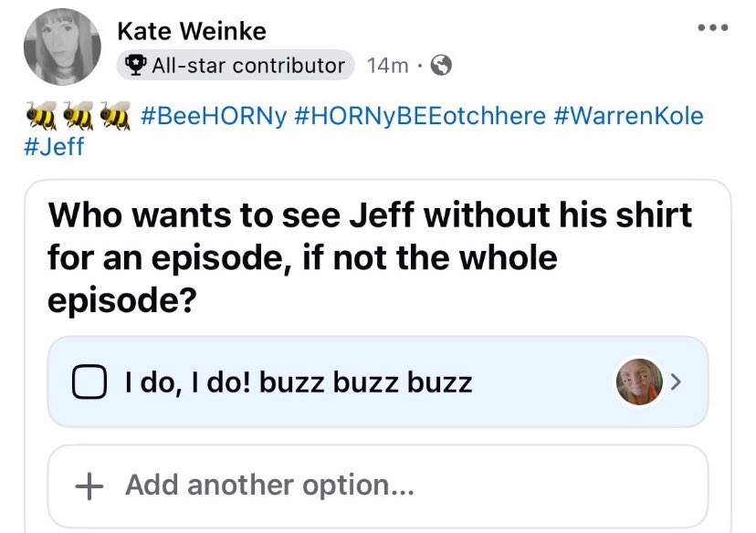
Task: Open the #HORNyBEEotchhere hashtag
Action: pyautogui.click(x=419, y=116)
